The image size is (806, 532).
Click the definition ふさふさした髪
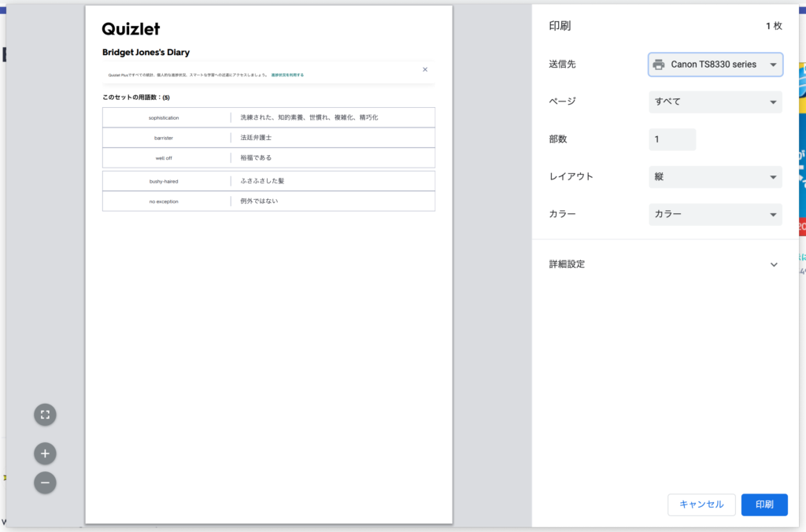click(x=262, y=181)
